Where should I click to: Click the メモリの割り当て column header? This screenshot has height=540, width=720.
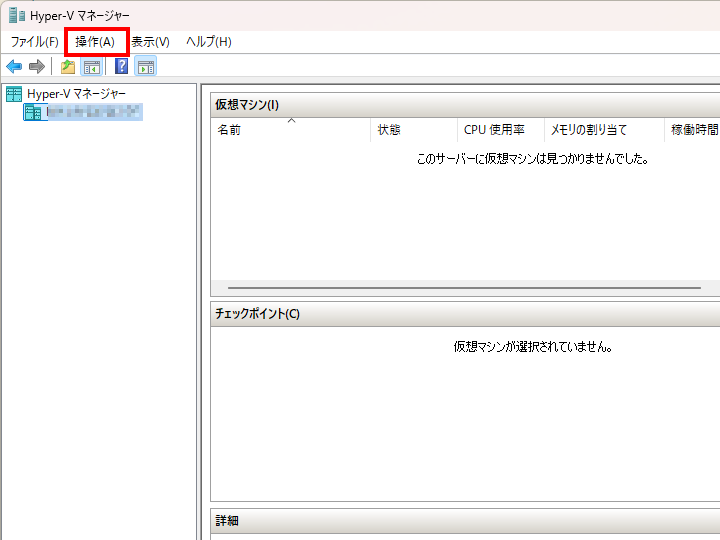tap(588, 130)
